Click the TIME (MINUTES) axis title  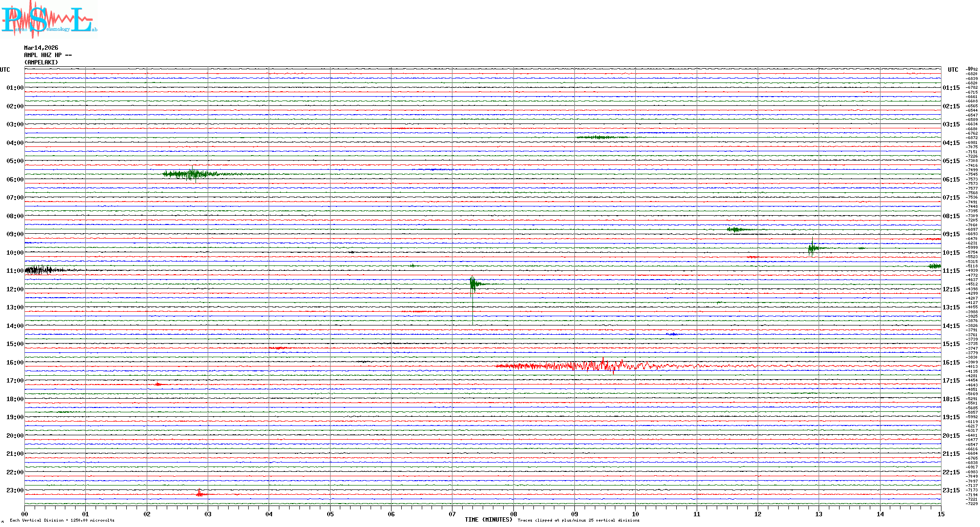coord(489,520)
